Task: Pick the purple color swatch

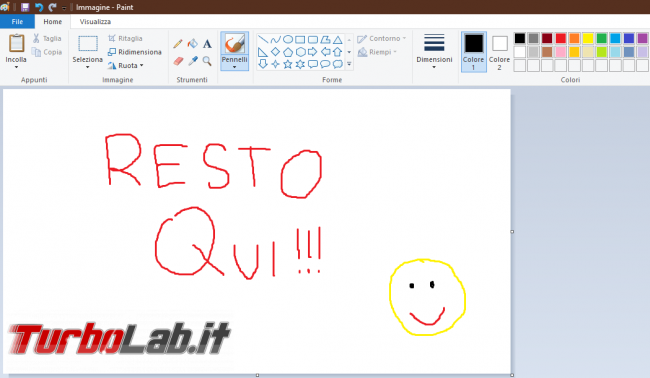Action: [x=642, y=39]
